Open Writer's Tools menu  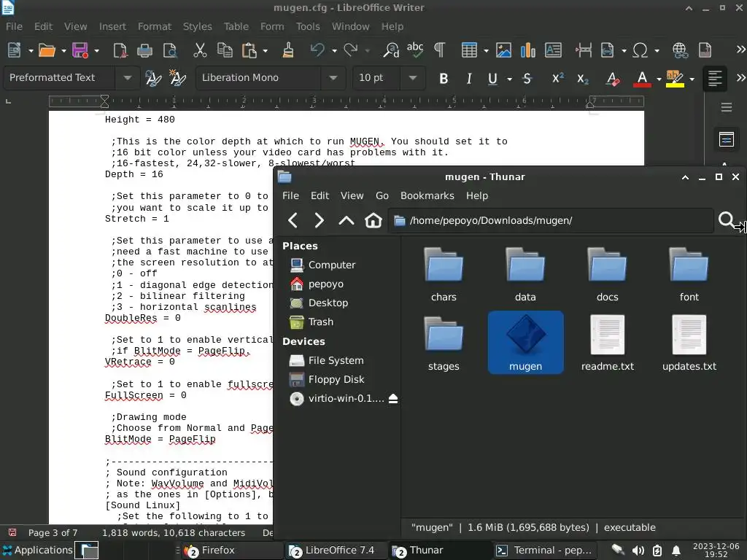pos(308,27)
